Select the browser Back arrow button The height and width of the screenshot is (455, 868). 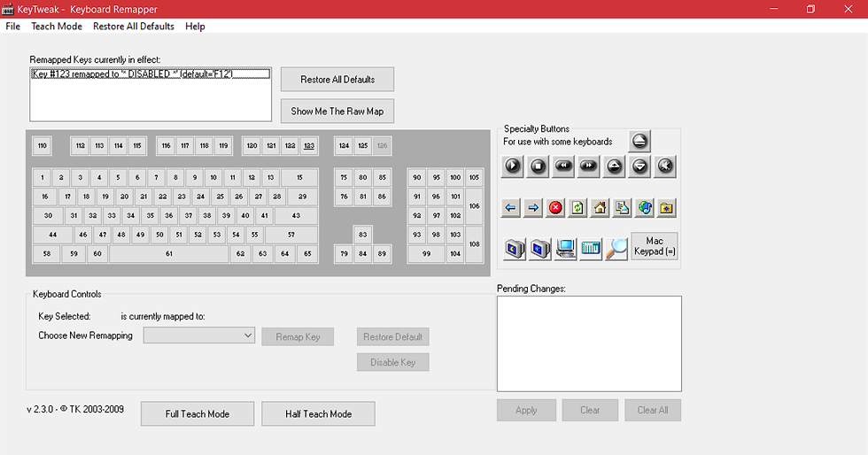[510, 207]
